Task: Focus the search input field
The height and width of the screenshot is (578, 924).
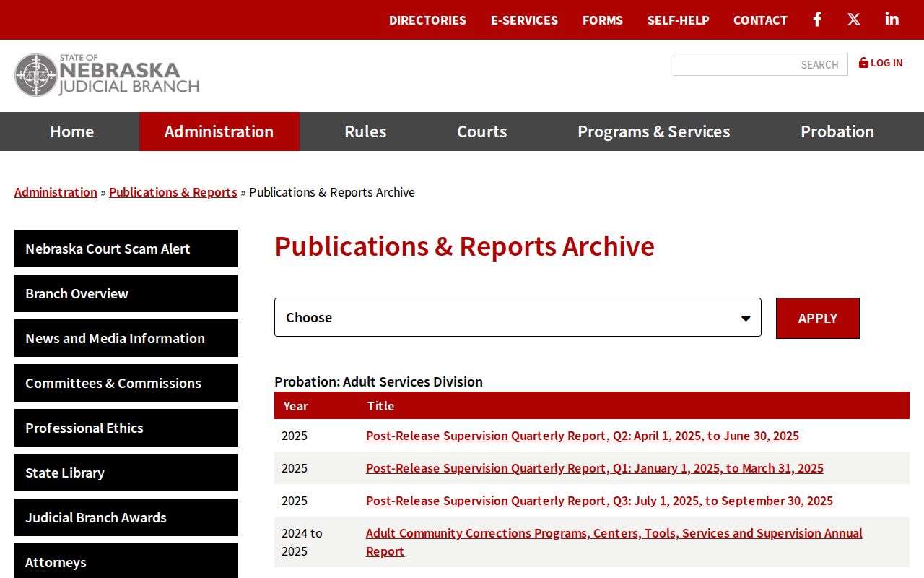Action: [761, 64]
